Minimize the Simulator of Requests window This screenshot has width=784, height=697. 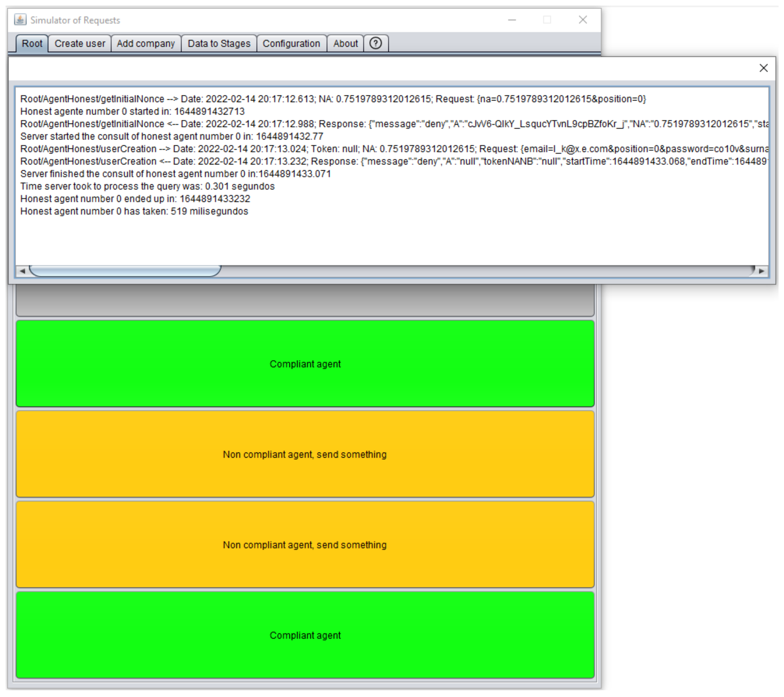[512, 20]
